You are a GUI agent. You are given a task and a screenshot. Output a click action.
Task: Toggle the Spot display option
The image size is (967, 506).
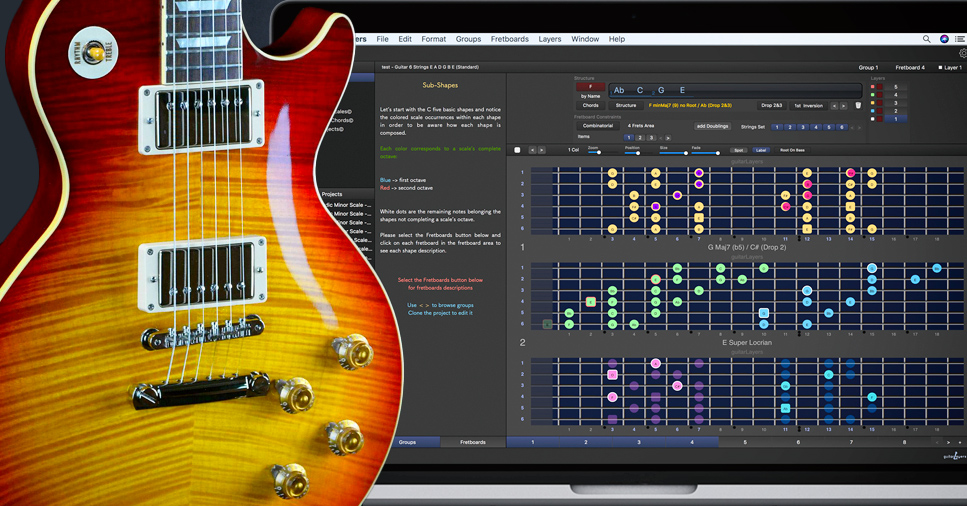(x=739, y=150)
